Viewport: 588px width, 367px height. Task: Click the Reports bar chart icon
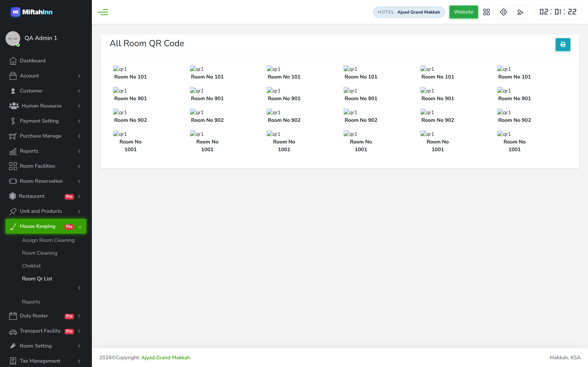(x=13, y=151)
